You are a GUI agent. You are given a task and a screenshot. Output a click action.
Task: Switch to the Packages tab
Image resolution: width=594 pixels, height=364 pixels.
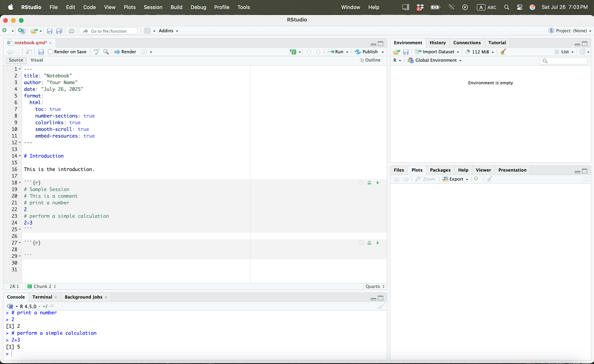[x=440, y=170]
